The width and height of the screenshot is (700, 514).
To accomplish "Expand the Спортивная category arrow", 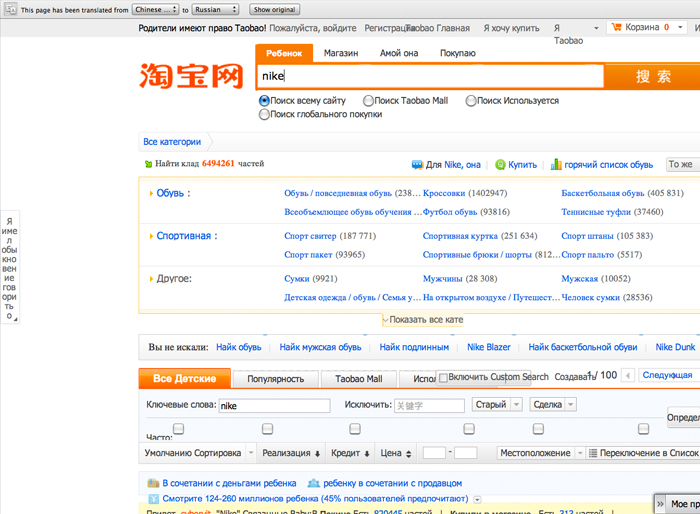I will tap(151, 236).
